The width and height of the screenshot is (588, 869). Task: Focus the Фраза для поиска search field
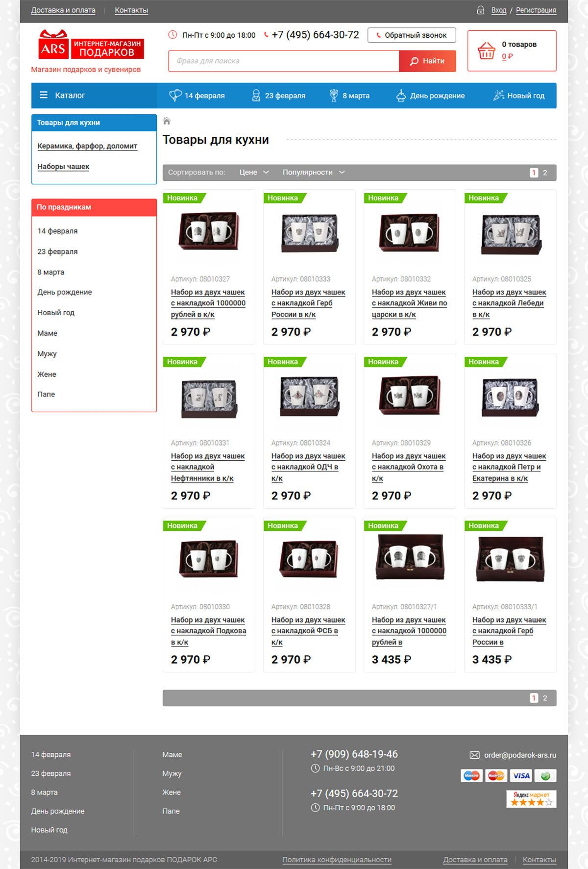click(x=284, y=61)
